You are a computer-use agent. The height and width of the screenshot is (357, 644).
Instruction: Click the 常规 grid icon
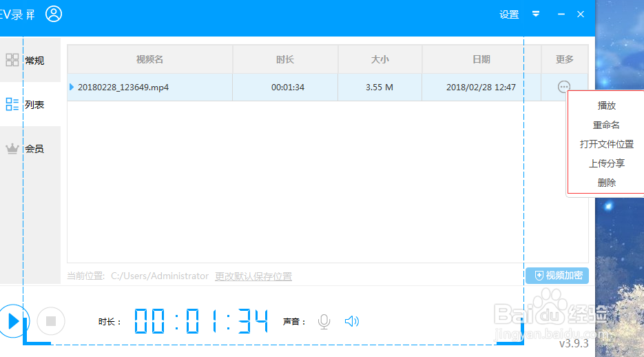(x=12, y=60)
